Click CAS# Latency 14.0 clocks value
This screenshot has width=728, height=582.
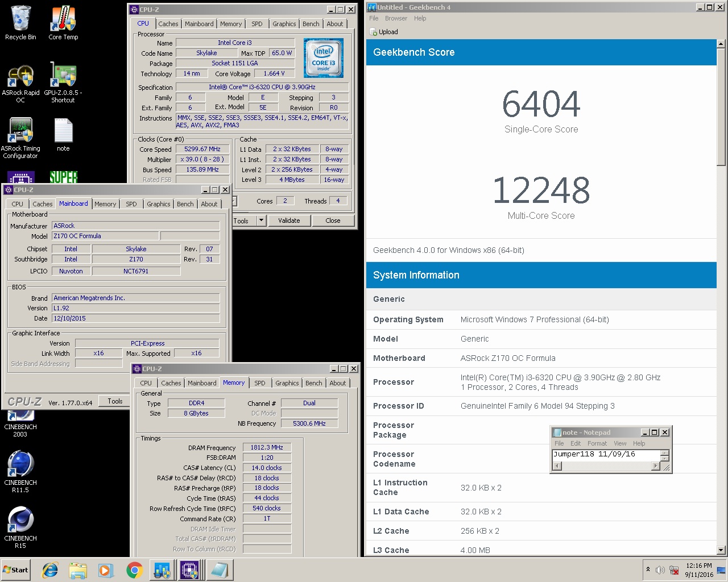tap(267, 468)
